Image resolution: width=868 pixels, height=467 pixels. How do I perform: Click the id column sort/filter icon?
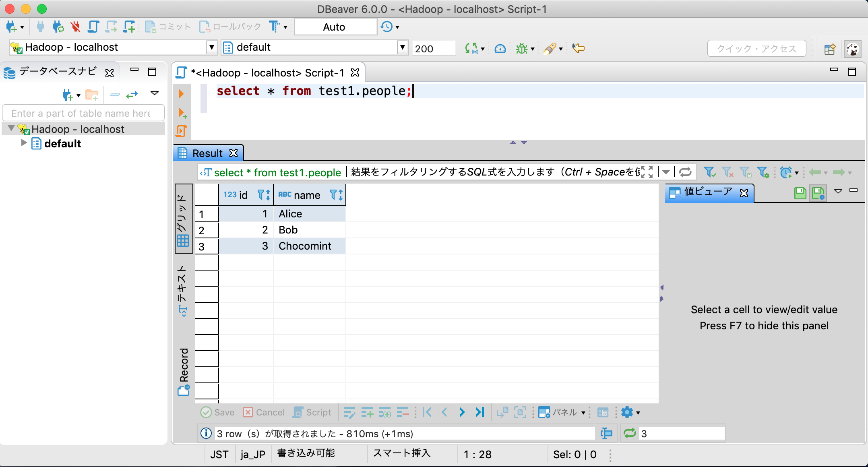[x=264, y=195]
